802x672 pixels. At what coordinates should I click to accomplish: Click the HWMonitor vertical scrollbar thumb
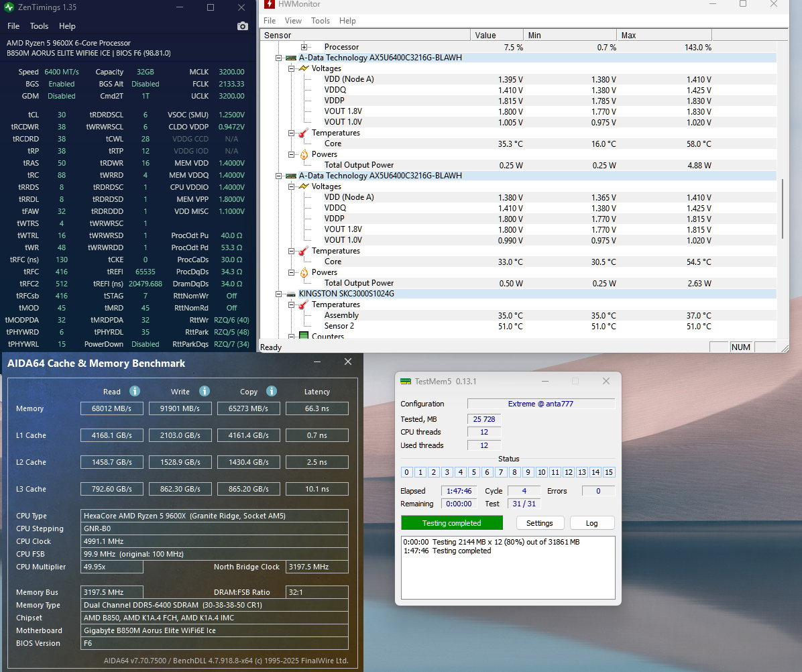[783, 208]
